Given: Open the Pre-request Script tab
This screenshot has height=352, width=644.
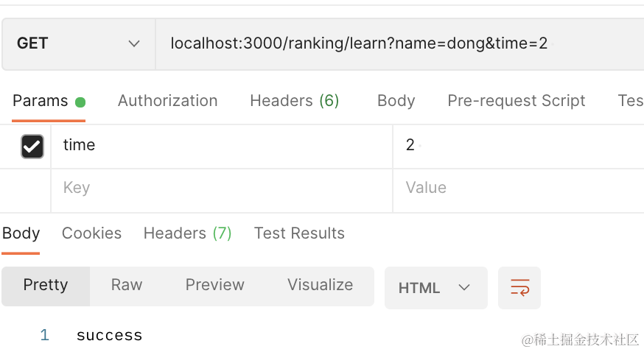Looking at the screenshot, I should 516,101.
